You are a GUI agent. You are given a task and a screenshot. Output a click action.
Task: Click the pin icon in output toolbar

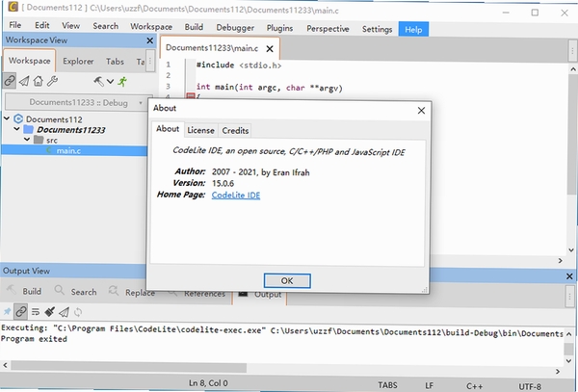tap(7, 312)
